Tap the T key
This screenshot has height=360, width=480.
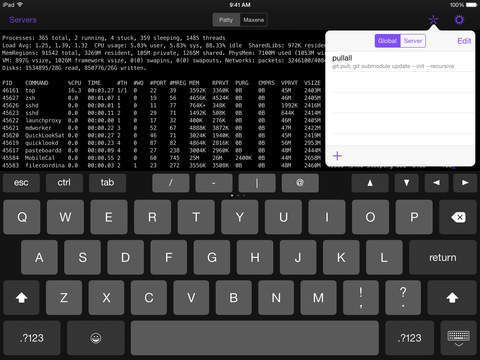click(196, 217)
